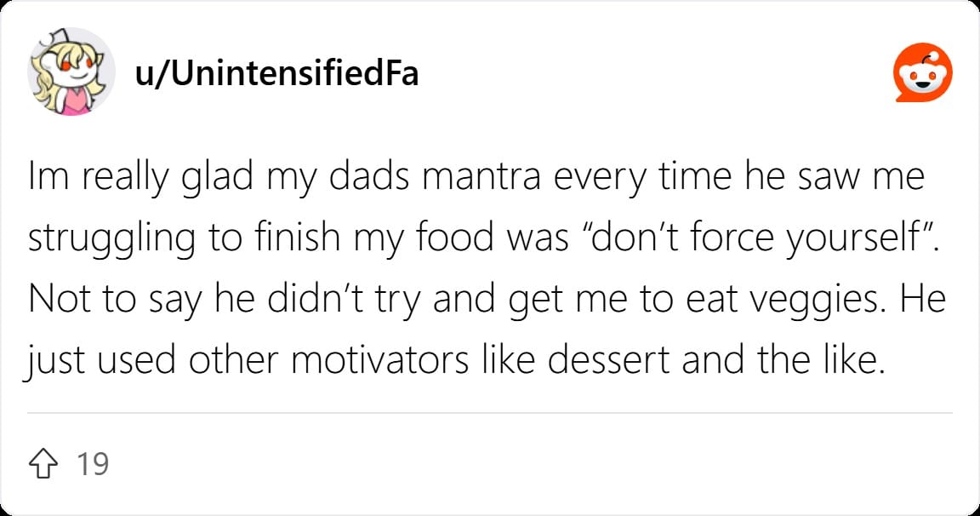Open the u/UnintensifiedFa profile link
Viewport: 980px width, 516px height.
276,73
